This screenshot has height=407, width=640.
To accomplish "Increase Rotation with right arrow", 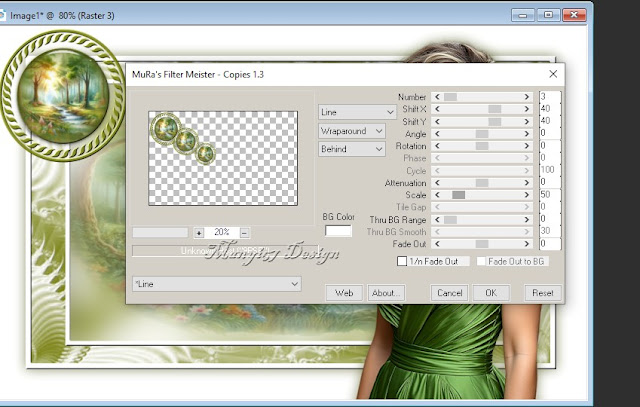I will (x=527, y=146).
